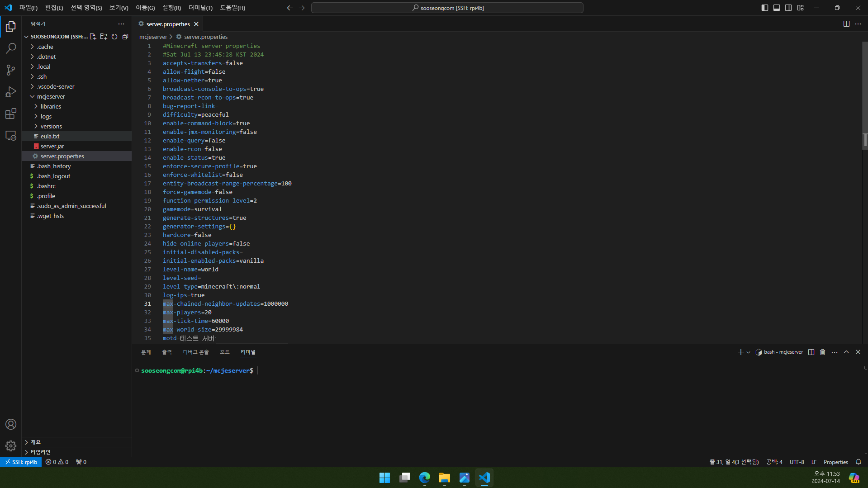
Task: Go back in navigation history
Action: (290, 8)
